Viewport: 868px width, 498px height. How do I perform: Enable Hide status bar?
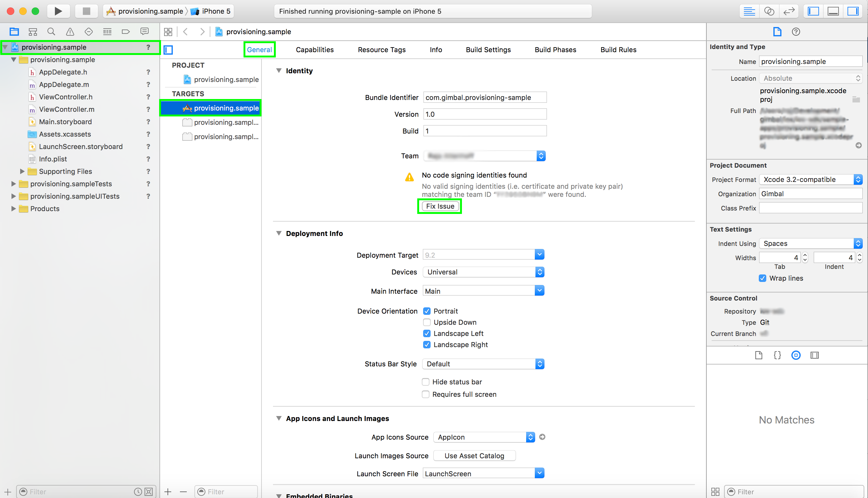pos(425,382)
